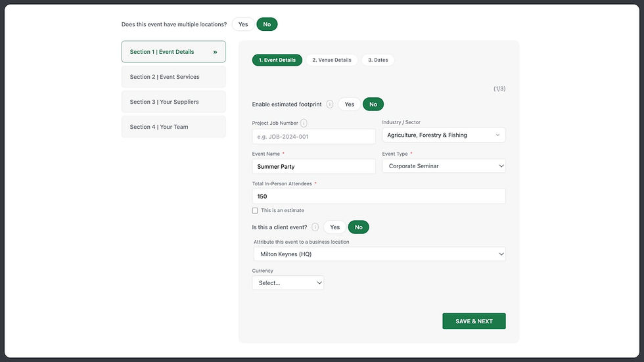
Task: Choose No for estimated footprint
Action: tap(373, 104)
